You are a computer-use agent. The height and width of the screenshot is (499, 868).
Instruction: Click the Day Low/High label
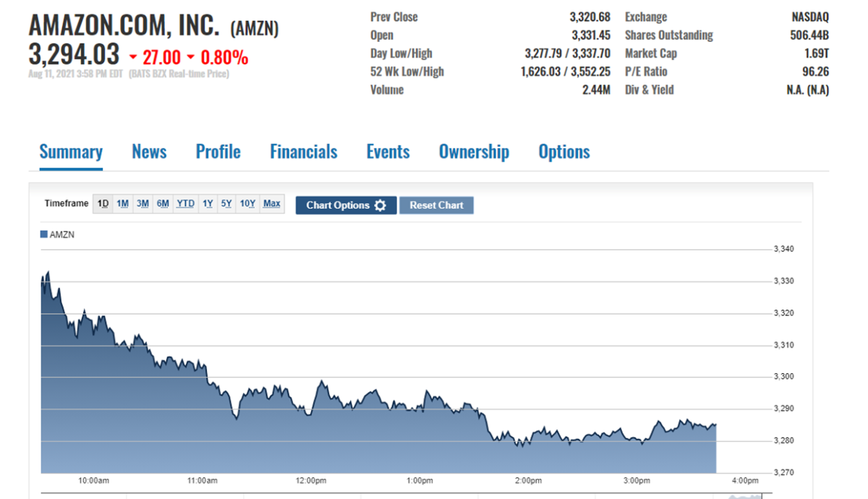coord(401,54)
